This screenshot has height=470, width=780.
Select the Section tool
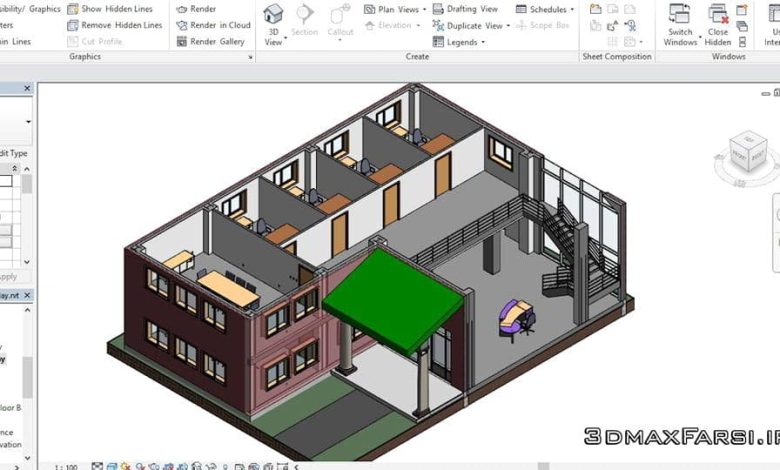pos(304,20)
